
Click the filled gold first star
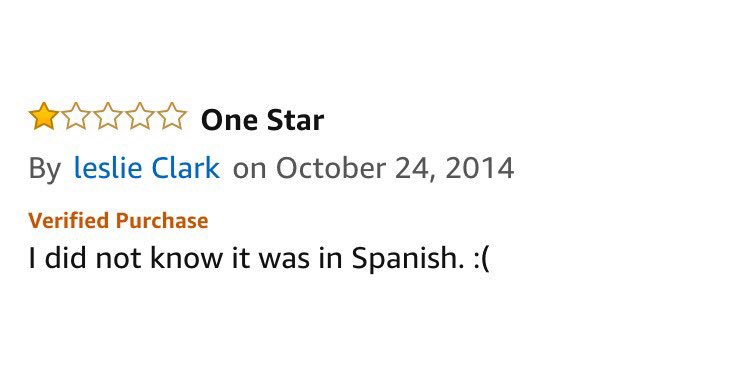coord(44,116)
